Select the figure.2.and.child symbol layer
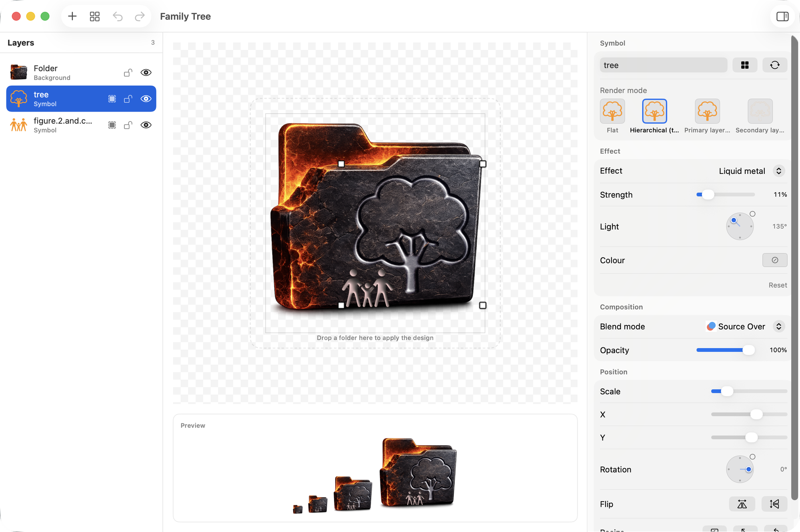The width and height of the screenshot is (800, 532). (x=81, y=125)
